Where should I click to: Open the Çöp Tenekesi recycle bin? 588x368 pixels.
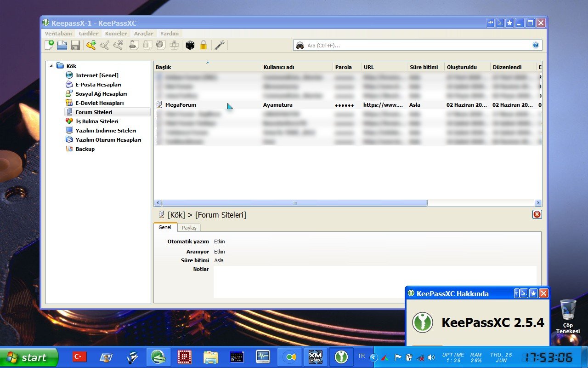point(568,316)
